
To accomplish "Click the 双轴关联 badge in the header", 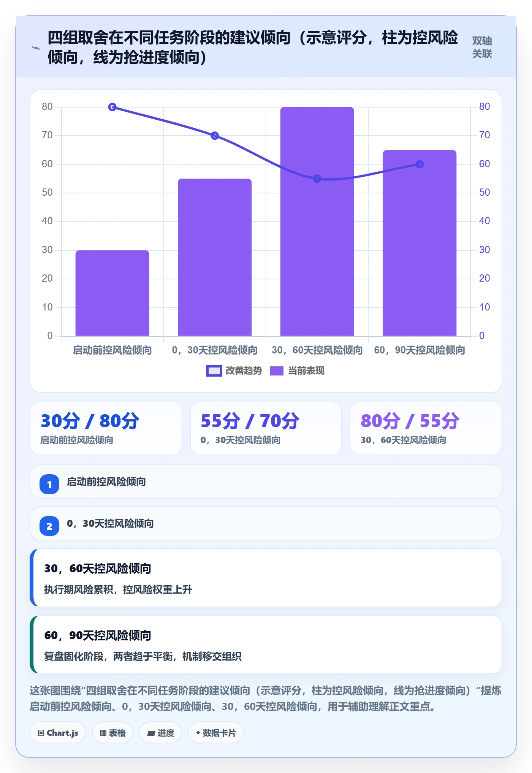I will point(482,47).
